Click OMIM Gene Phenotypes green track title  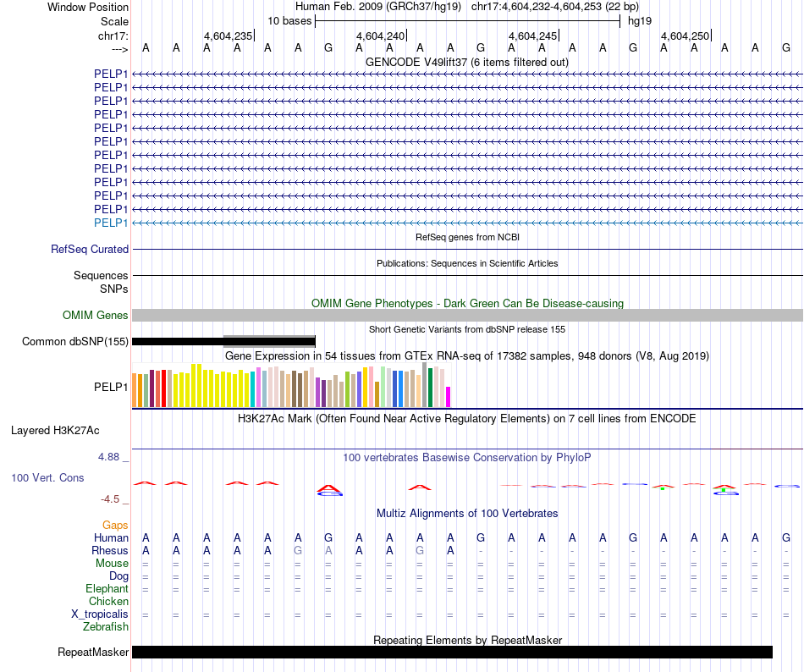point(467,304)
